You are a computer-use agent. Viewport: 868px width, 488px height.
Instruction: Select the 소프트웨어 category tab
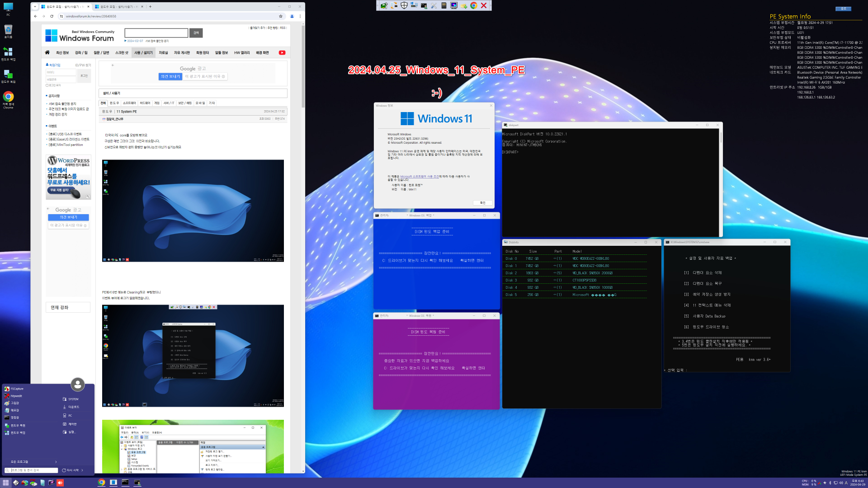[x=129, y=103]
